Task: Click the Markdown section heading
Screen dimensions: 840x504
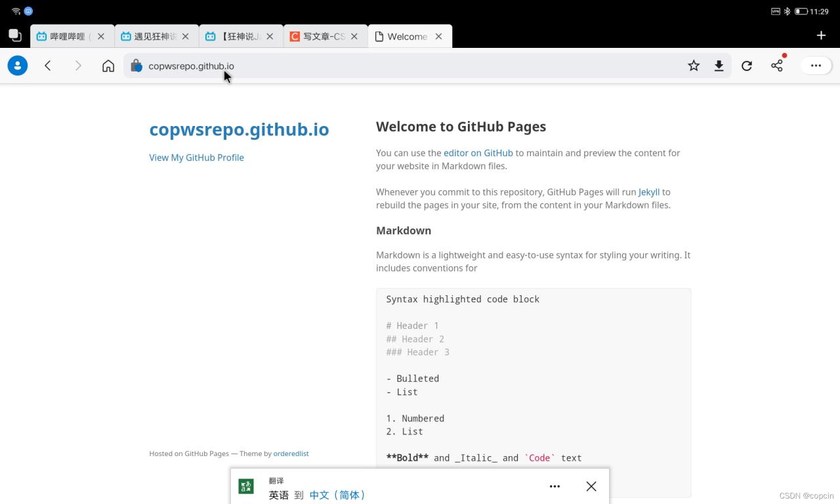Action: [404, 230]
